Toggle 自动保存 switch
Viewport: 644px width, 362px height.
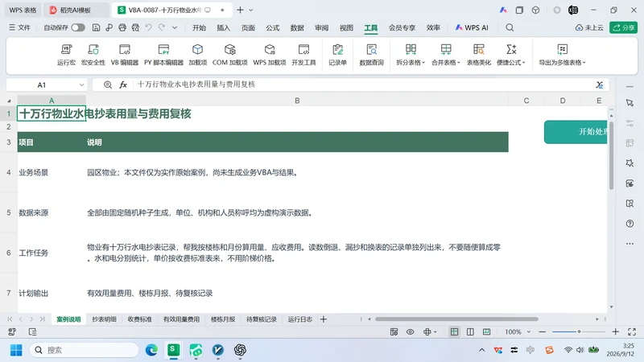pos(77,27)
